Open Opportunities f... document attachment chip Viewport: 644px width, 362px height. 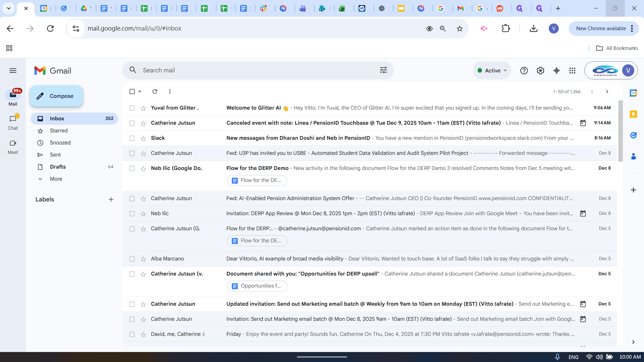257,286
